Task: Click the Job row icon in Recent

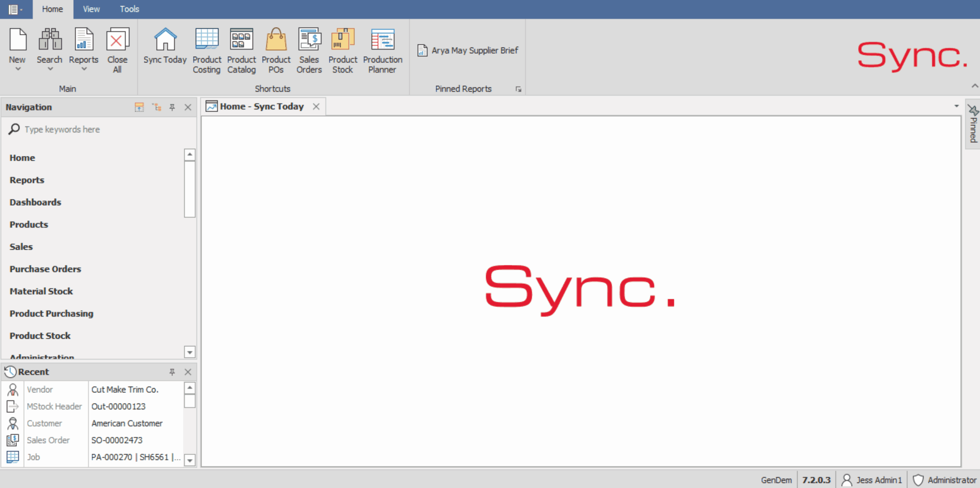Action: click(13, 457)
